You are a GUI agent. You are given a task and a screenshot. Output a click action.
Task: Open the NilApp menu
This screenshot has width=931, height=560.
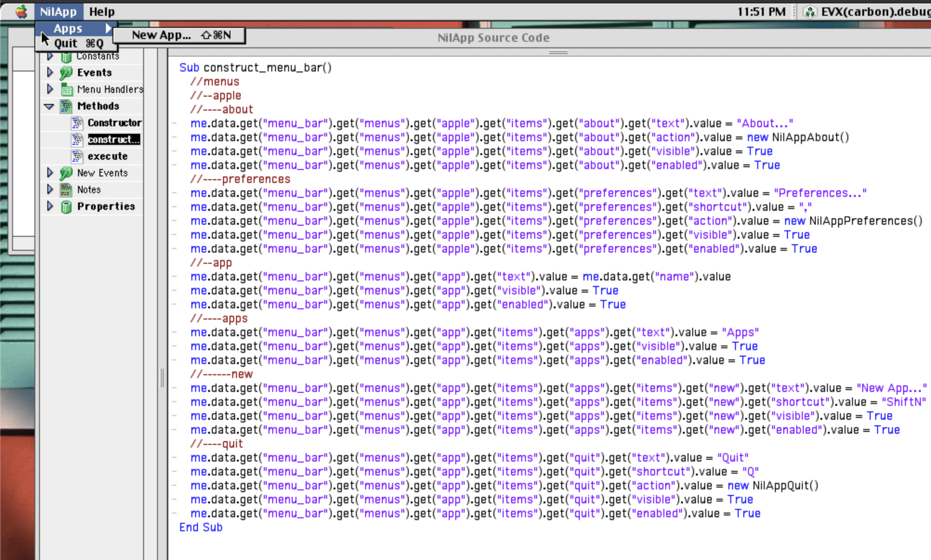(x=58, y=12)
